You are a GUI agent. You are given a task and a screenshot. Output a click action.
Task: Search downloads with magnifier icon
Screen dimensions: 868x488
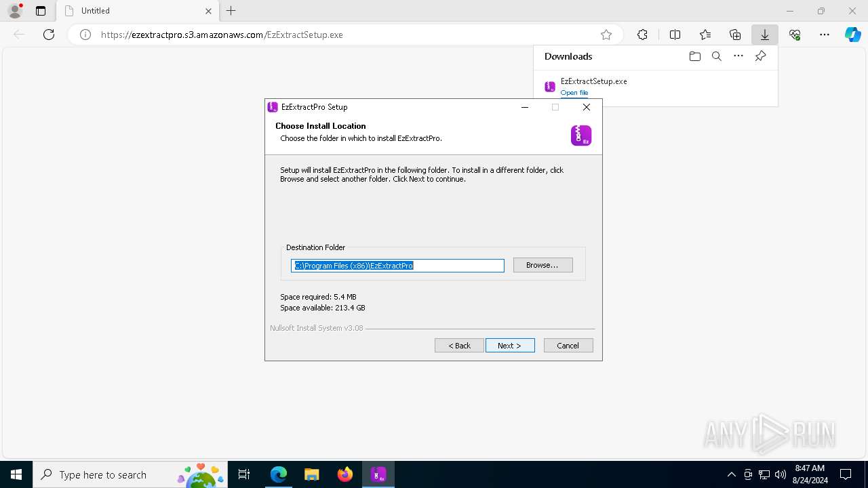pos(717,56)
